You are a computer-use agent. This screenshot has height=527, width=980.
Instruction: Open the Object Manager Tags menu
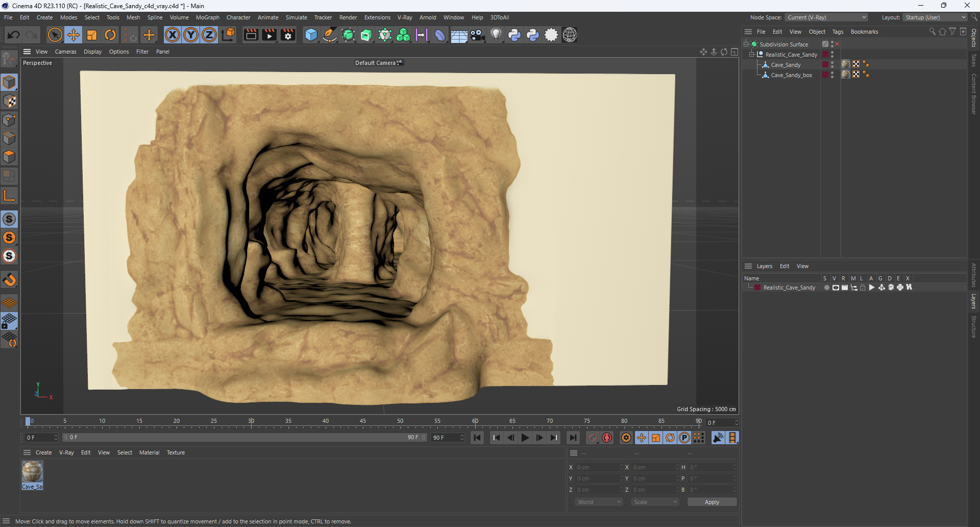[x=838, y=32]
